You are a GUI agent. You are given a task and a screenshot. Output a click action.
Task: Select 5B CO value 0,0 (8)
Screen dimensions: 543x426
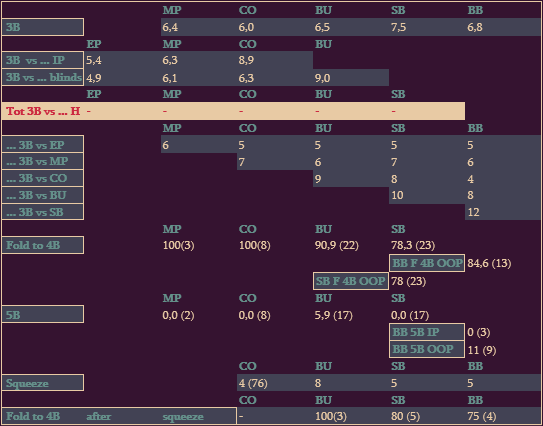click(x=255, y=315)
